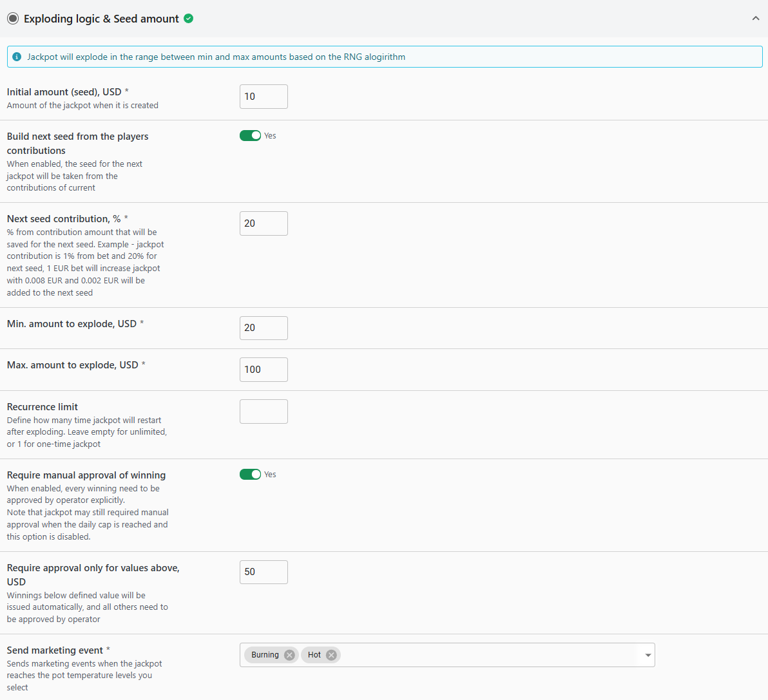Screen dimensions: 768x700
Task: Open the Send marketing event dropdown arrow
Action: tap(648, 655)
